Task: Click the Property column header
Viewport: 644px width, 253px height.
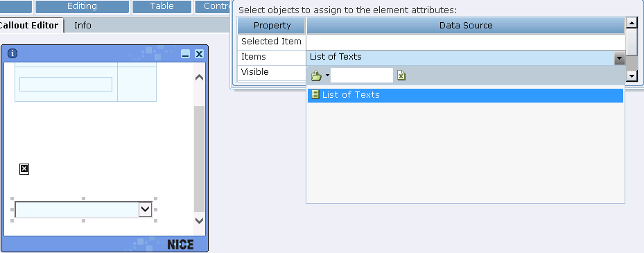Action: (x=272, y=26)
